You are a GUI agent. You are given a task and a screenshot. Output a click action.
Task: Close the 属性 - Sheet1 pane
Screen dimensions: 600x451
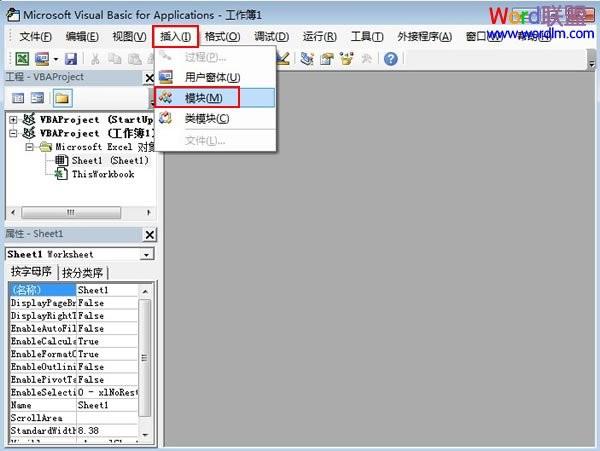point(149,234)
